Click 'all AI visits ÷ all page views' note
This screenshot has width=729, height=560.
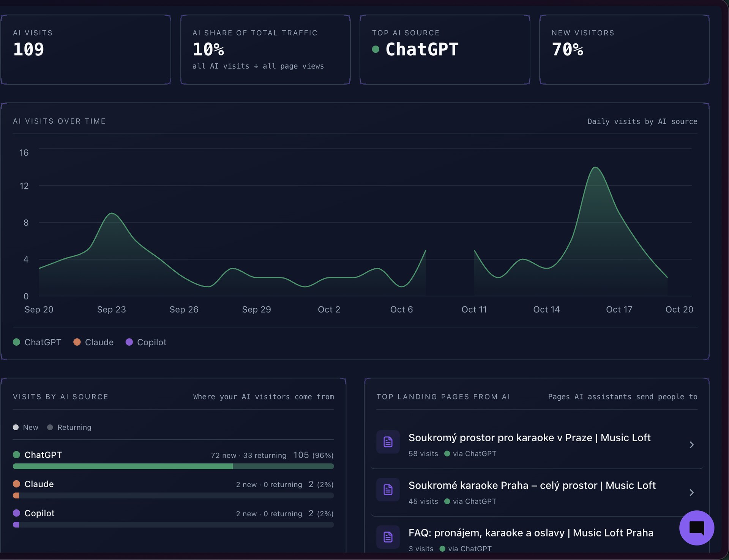click(x=258, y=66)
